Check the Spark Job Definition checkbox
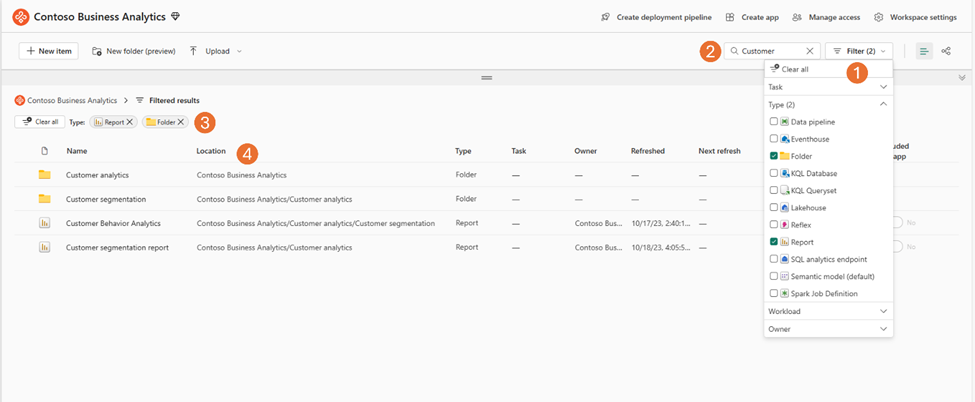 pyautogui.click(x=774, y=292)
